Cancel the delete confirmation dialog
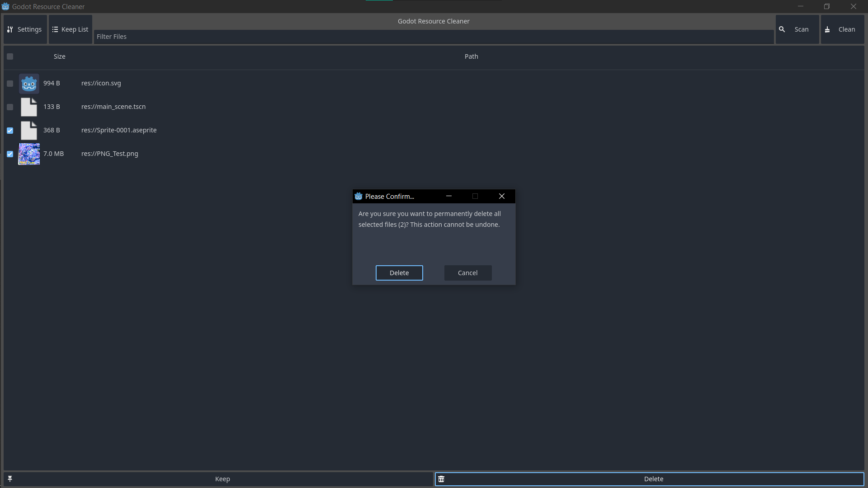The height and width of the screenshot is (488, 868). [x=468, y=273]
